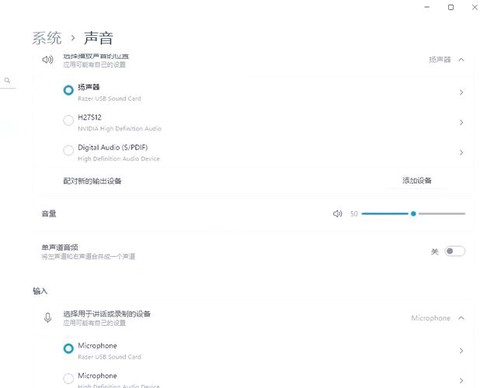Click the grey volume track right of the thumb
The image size is (480, 388).
point(442,214)
